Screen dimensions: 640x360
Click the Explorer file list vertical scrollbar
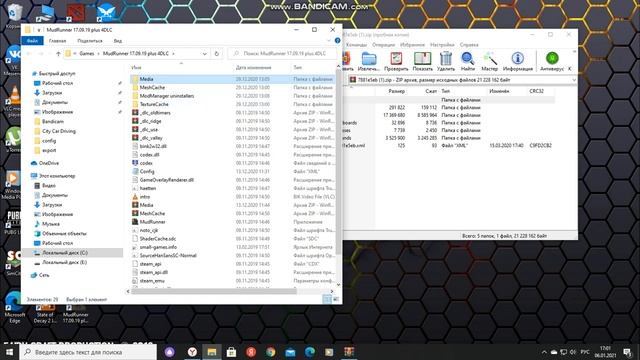338,163
